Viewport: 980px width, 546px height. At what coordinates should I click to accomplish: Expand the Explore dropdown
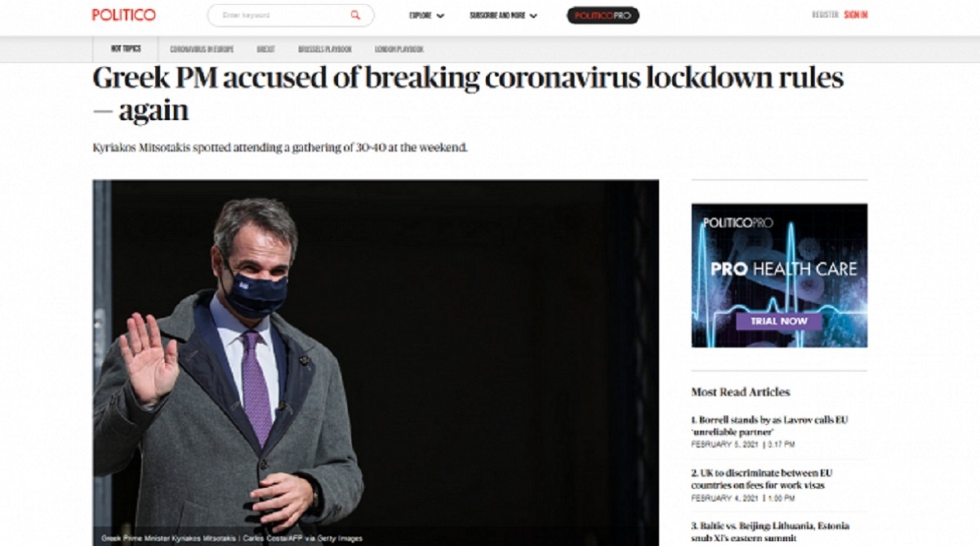426,16
